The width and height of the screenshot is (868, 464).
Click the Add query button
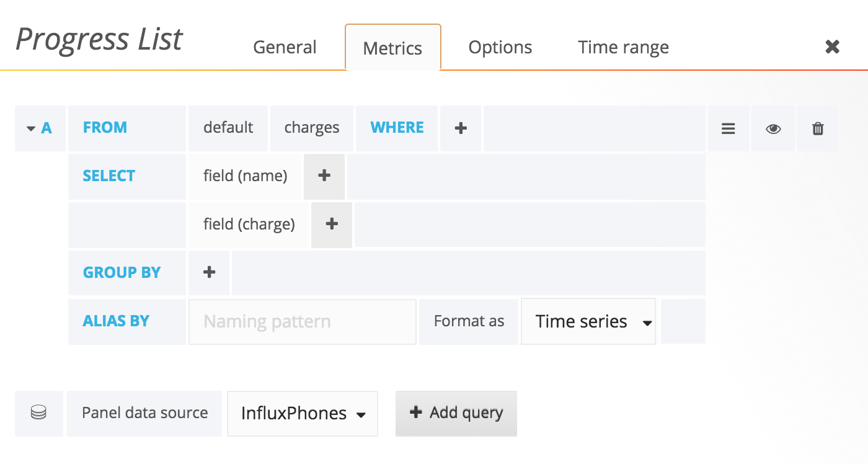coord(456,413)
